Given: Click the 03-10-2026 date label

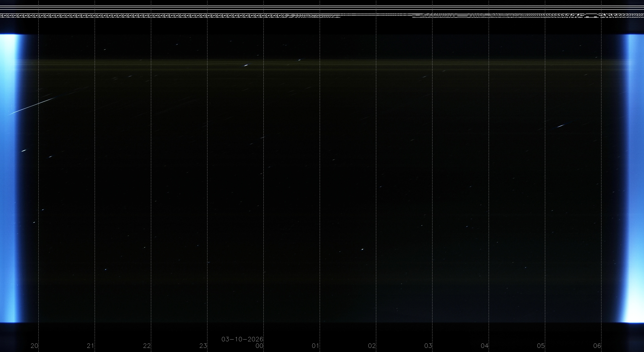Looking at the screenshot, I should pos(242,339).
